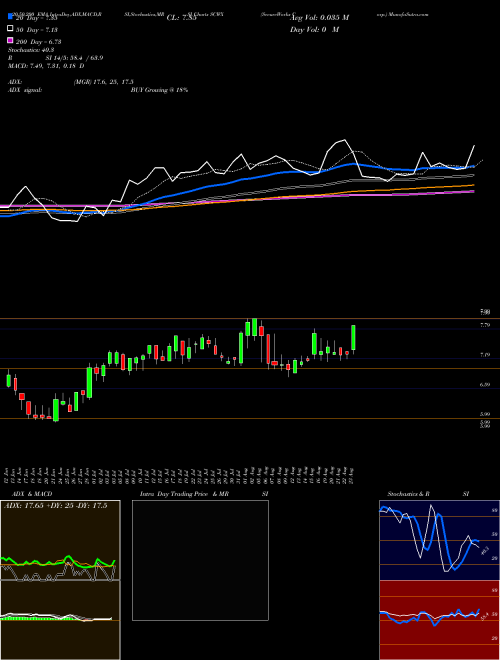Open the empty Intra Day Trading Price panel
Image resolution: width=500 pixels, height=660 pixels.
tap(200, 560)
